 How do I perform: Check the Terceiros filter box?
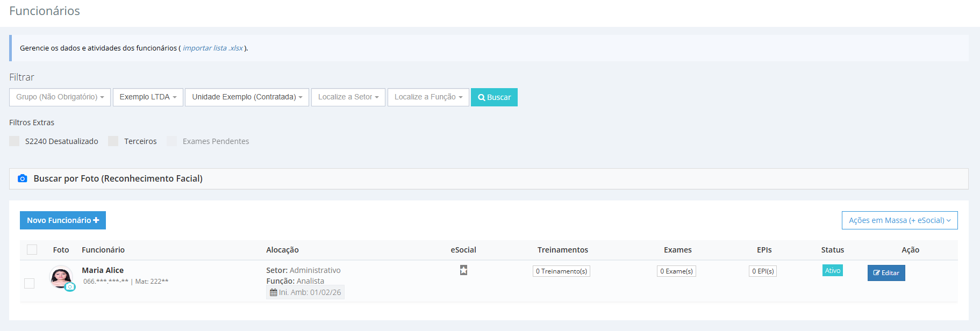point(113,141)
